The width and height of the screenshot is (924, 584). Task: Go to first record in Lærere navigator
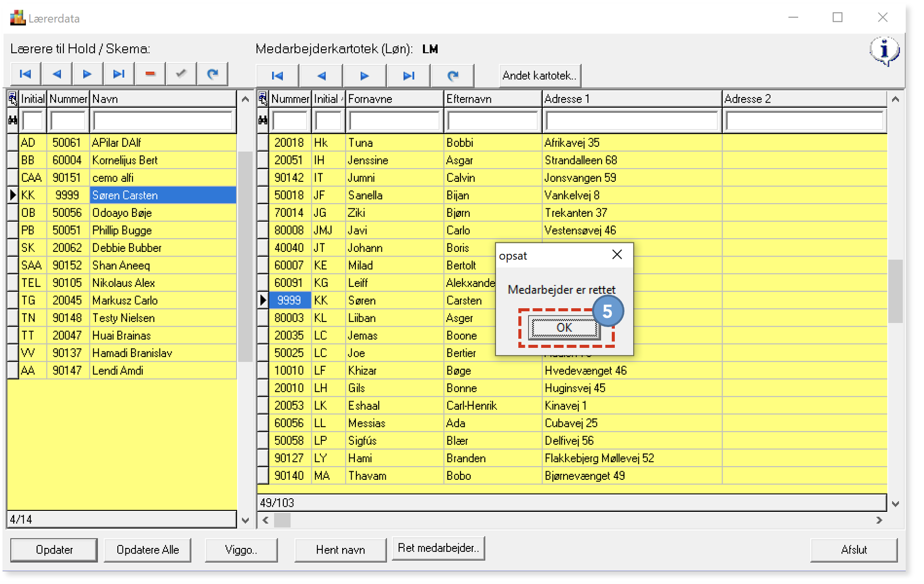(x=25, y=74)
